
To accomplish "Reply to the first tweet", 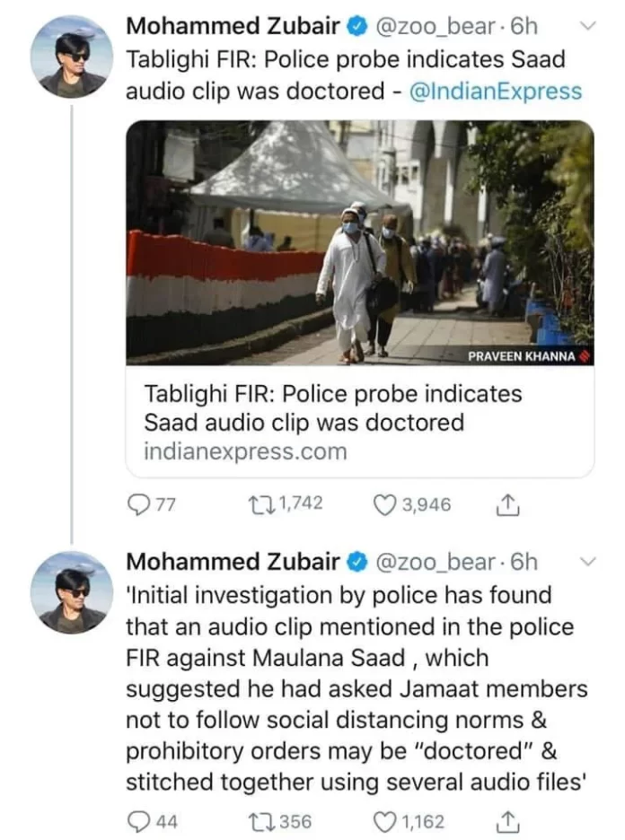I will point(137,505).
